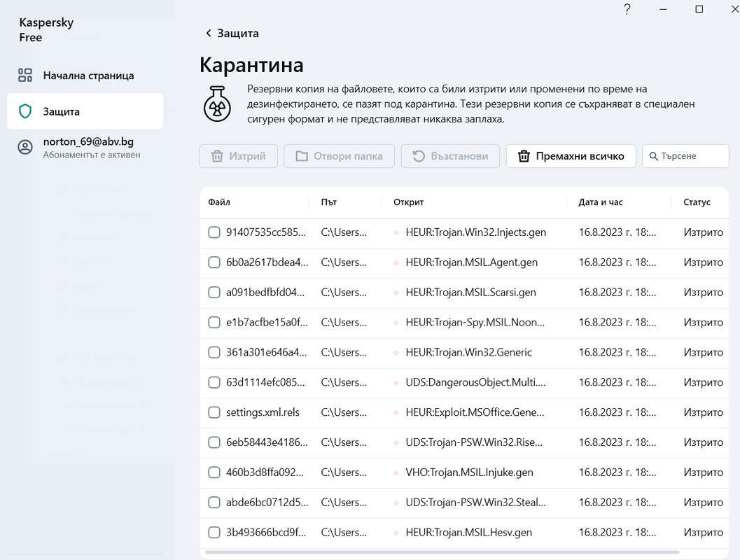740x560 pixels.
Task: Sort by the Открит column header
Action: (409, 202)
